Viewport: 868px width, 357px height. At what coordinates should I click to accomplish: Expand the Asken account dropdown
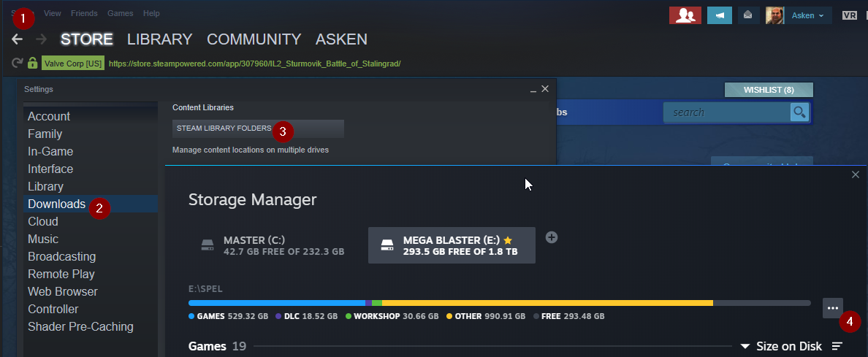pyautogui.click(x=808, y=15)
